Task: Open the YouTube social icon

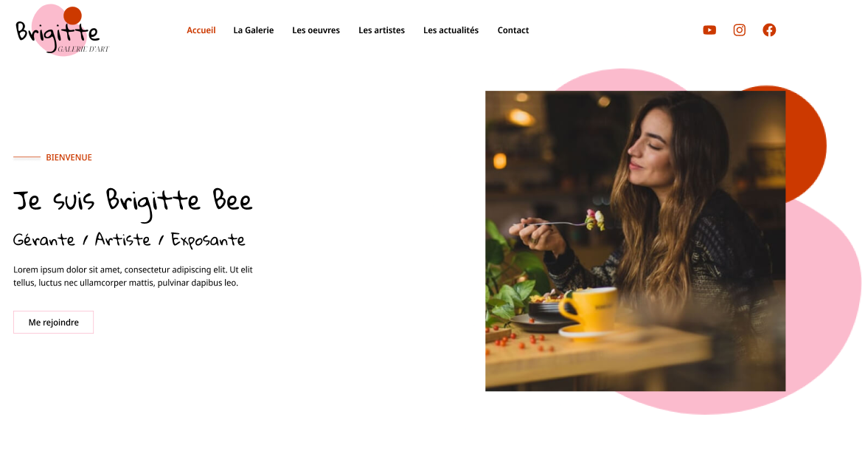Action: 709,30
